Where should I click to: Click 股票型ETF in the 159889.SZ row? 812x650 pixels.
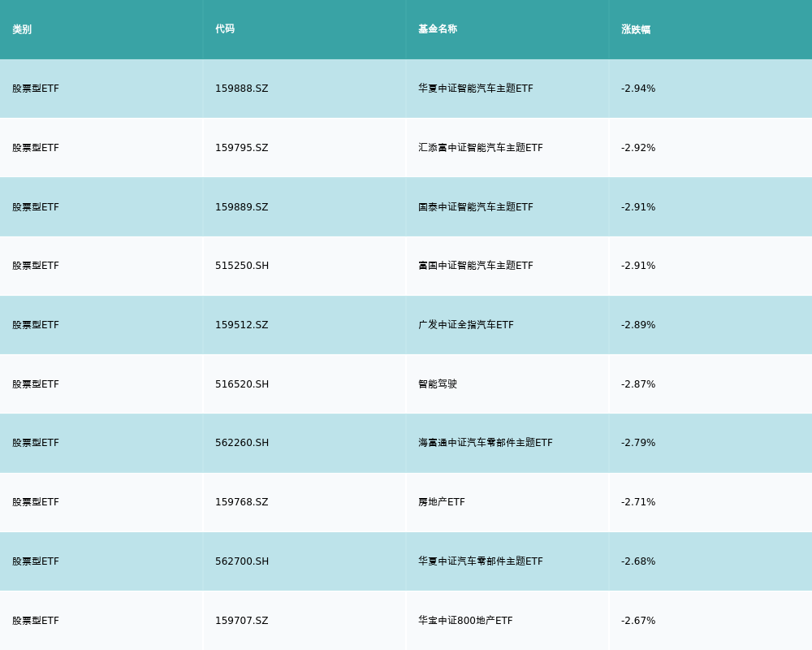pyautogui.click(x=36, y=207)
